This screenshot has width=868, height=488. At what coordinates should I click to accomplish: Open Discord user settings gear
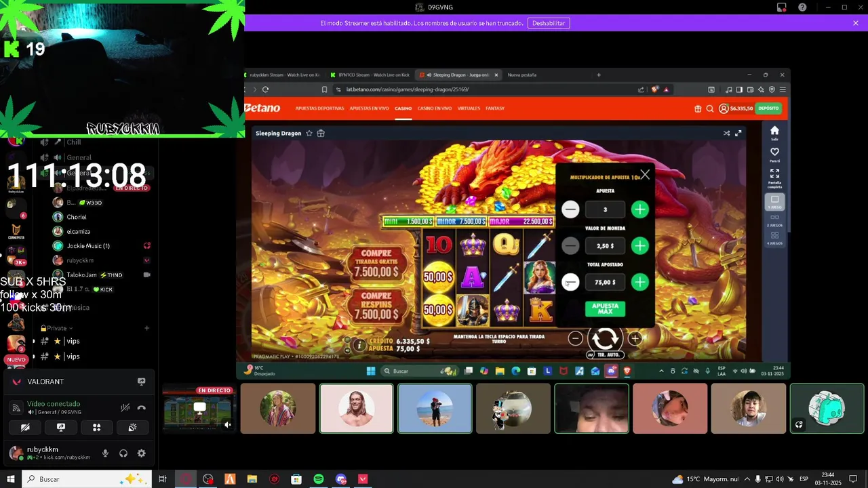pyautogui.click(x=141, y=453)
